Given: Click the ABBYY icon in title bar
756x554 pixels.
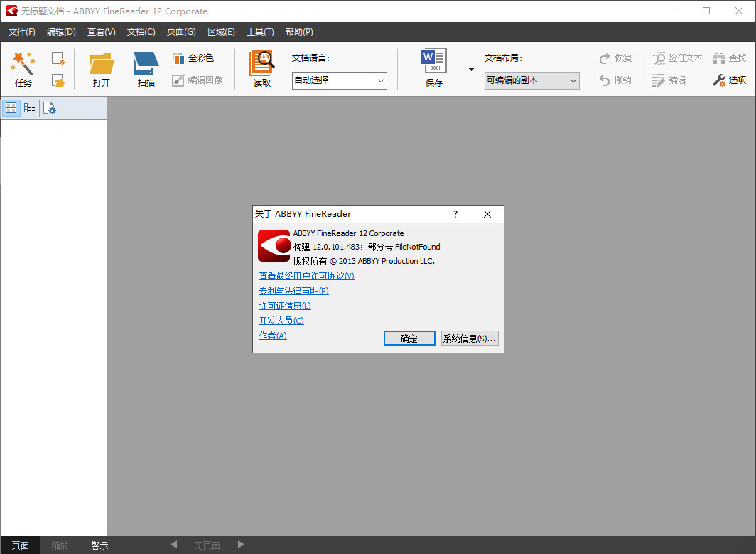Looking at the screenshot, I should pyautogui.click(x=11, y=11).
